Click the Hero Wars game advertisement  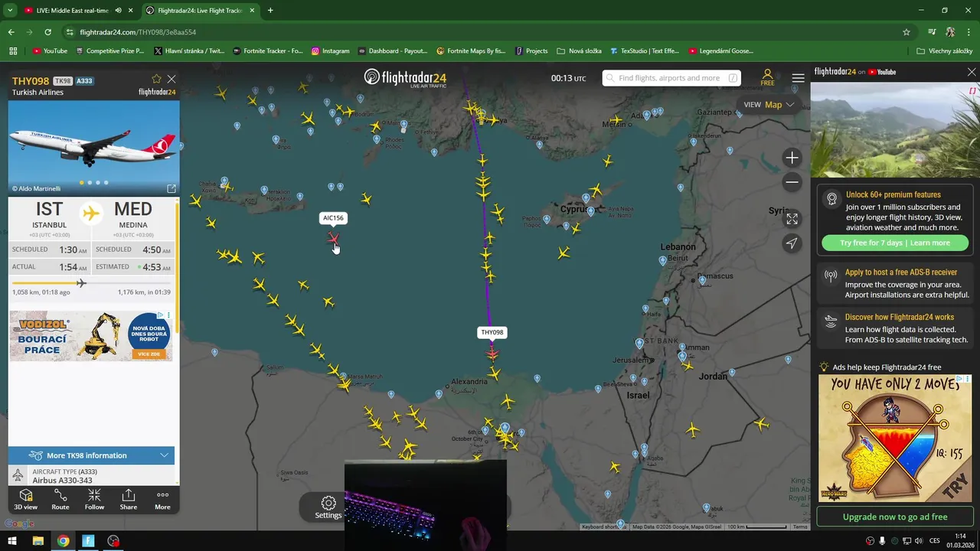pos(894,439)
